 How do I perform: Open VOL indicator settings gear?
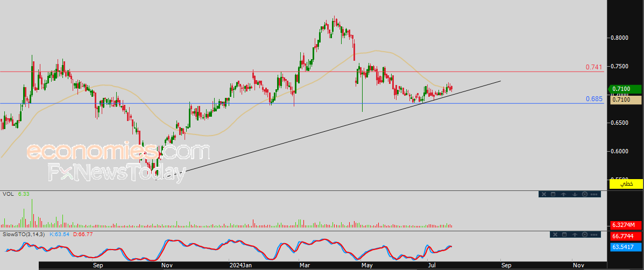click(584, 194)
